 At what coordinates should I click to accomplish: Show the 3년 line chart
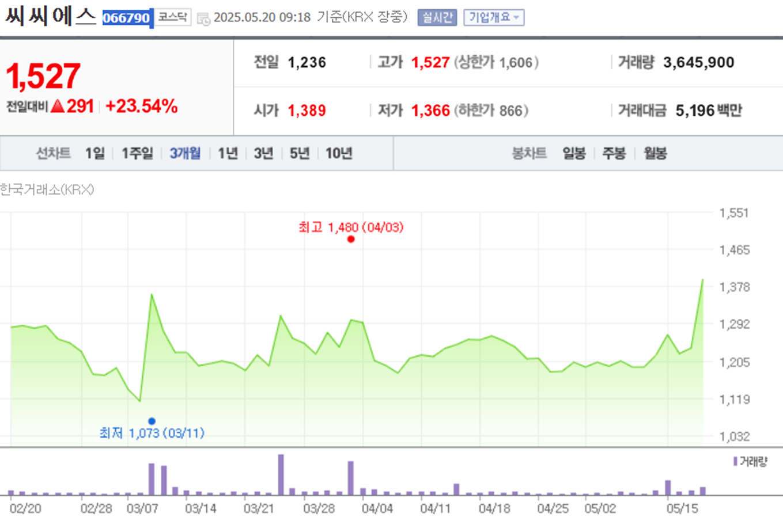coord(263,153)
